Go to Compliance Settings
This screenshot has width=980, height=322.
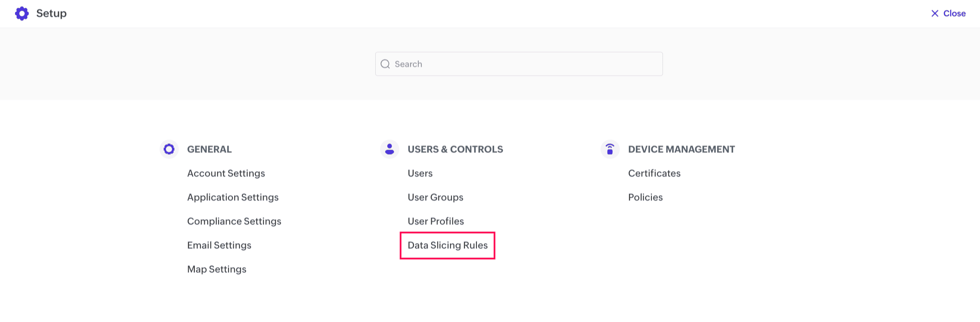pos(234,221)
